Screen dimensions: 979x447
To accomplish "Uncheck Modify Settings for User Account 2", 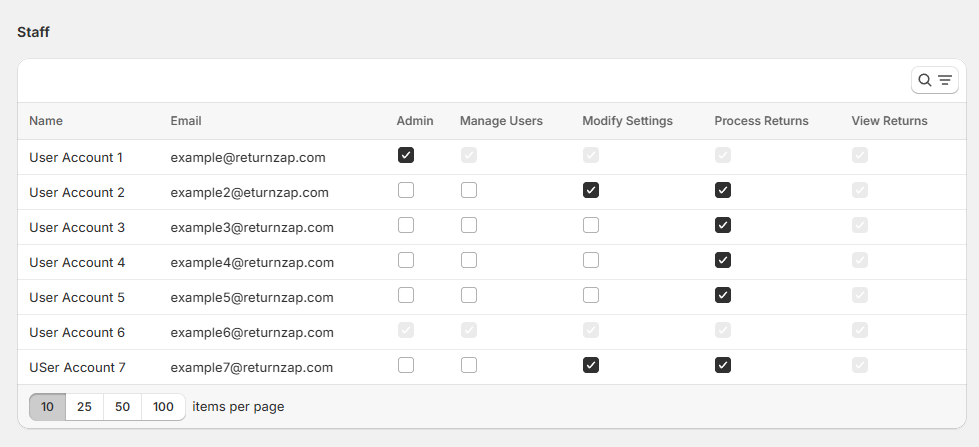I will 591,190.
